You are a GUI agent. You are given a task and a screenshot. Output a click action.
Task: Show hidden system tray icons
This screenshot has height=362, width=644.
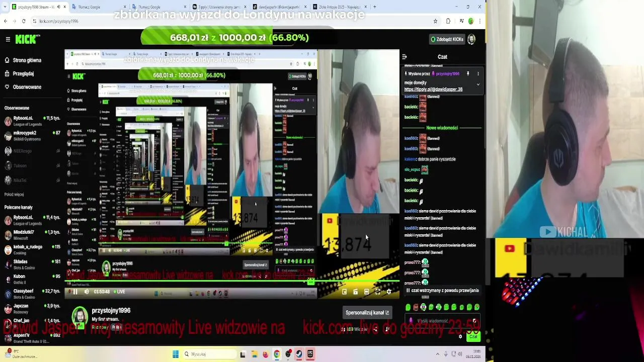tap(437, 354)
